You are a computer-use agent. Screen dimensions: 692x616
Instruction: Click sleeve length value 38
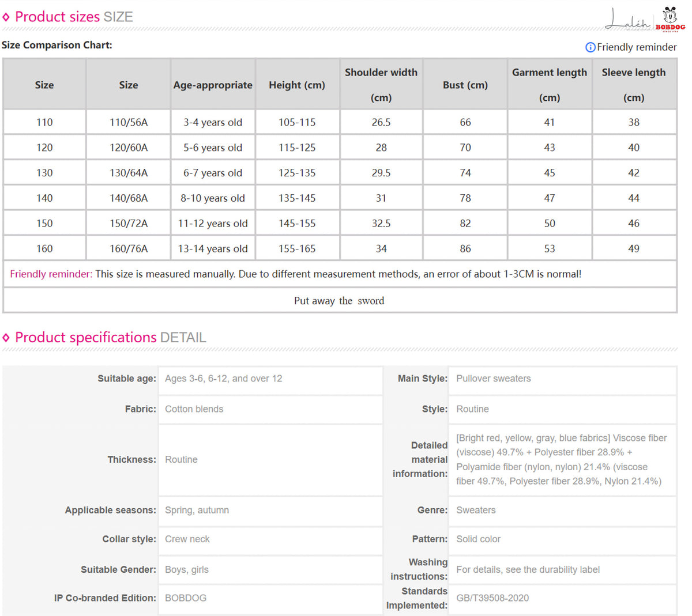click(634, 122)
